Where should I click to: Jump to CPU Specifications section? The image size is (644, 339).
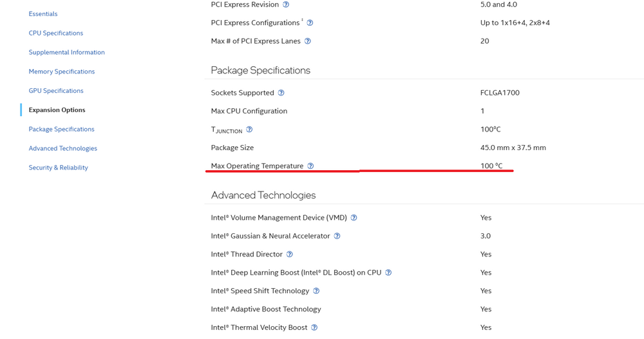pos(56,34)
